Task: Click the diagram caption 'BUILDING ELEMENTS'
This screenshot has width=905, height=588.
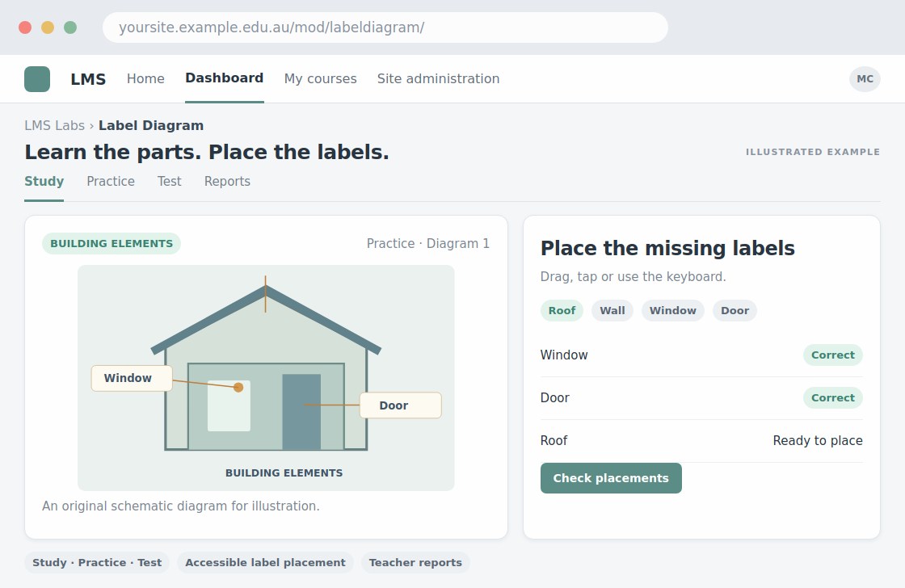Action: [x=284, y=473]
